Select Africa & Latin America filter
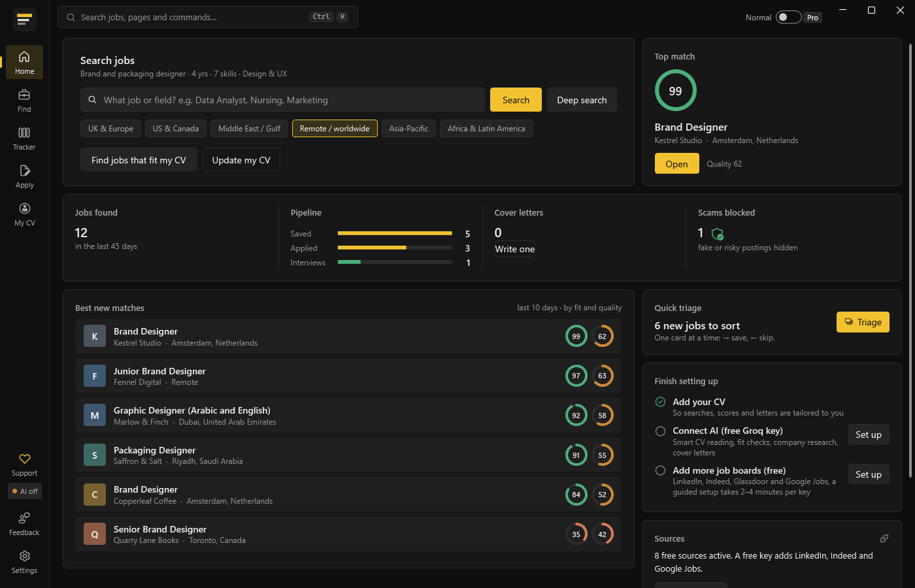The image size is (915, 588). [486, 129]
